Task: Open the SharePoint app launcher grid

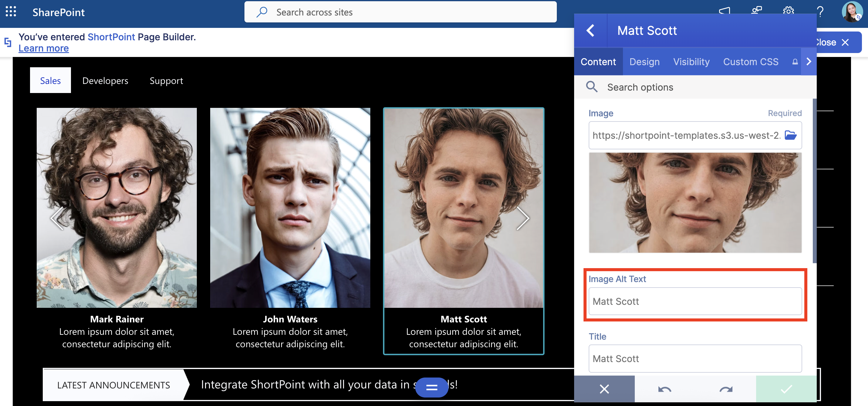Action: coord(11,12)
